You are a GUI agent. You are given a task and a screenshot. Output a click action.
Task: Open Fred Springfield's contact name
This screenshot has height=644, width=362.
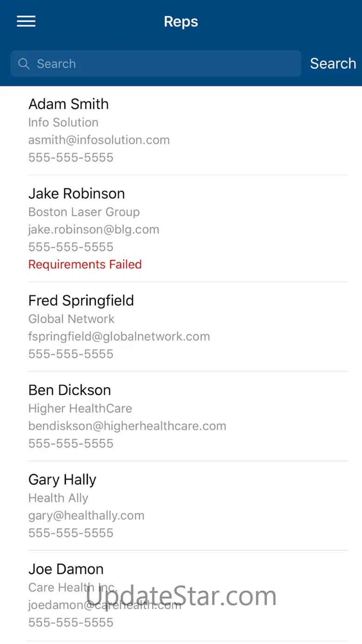coord(81,300)
